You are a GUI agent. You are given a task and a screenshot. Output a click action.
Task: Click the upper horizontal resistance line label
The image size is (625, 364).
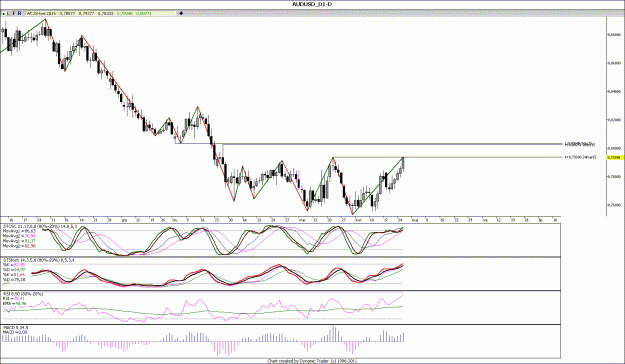pyautogui.click(x=580, y=144)
